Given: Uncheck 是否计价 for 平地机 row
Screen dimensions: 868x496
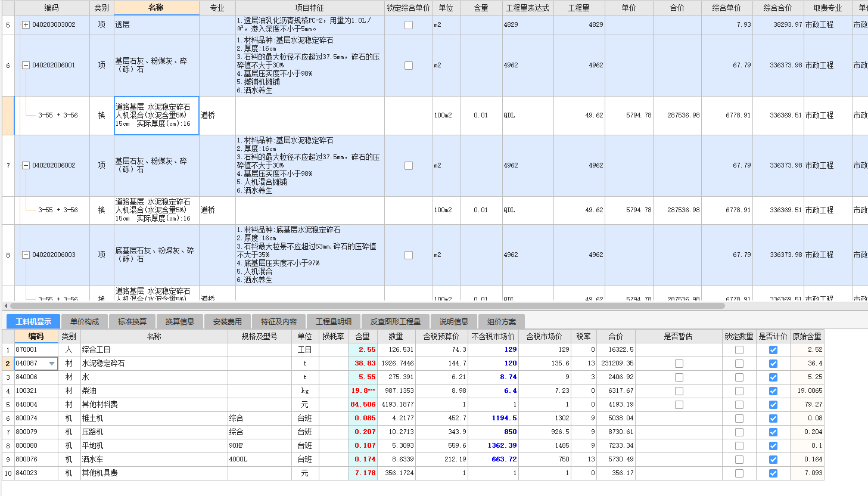Looking at the screenshot, I should [773, 446].
